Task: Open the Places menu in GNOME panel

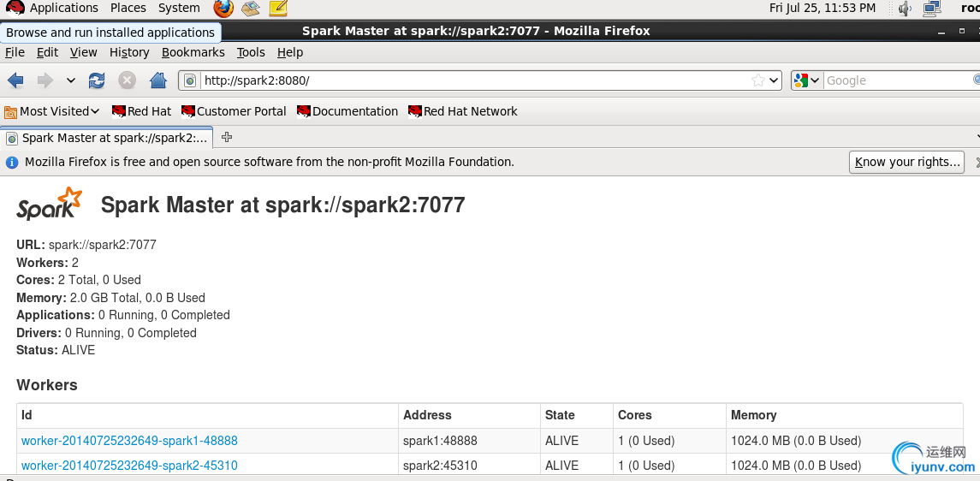Action: [128, 8]
